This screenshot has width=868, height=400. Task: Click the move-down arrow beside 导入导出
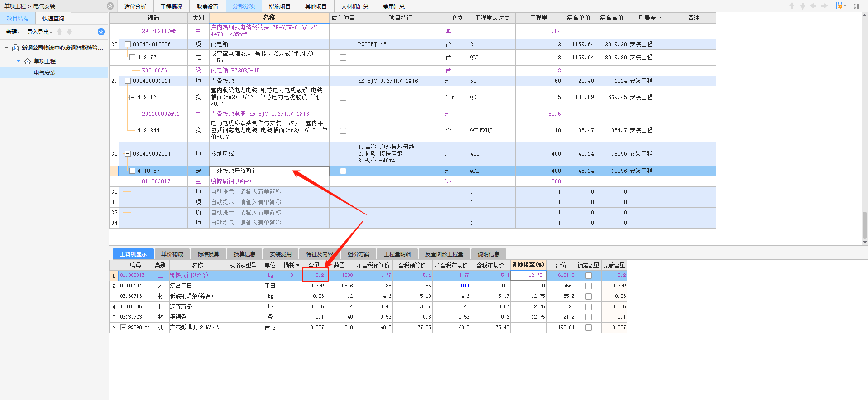click(69, 32)
